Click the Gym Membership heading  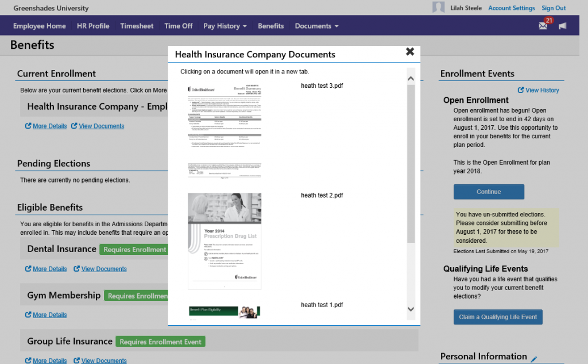(x=64, y=295)
